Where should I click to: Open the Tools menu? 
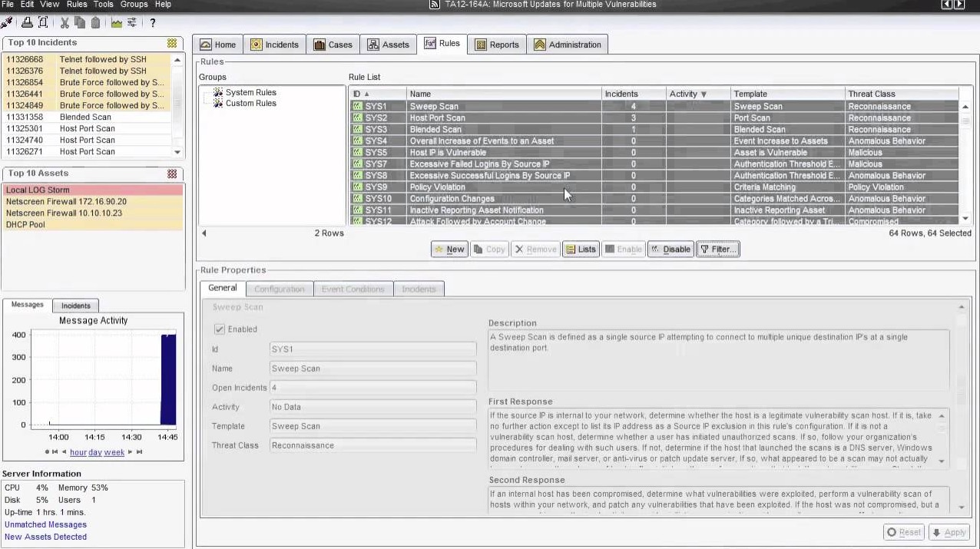(x=103, y=5)
